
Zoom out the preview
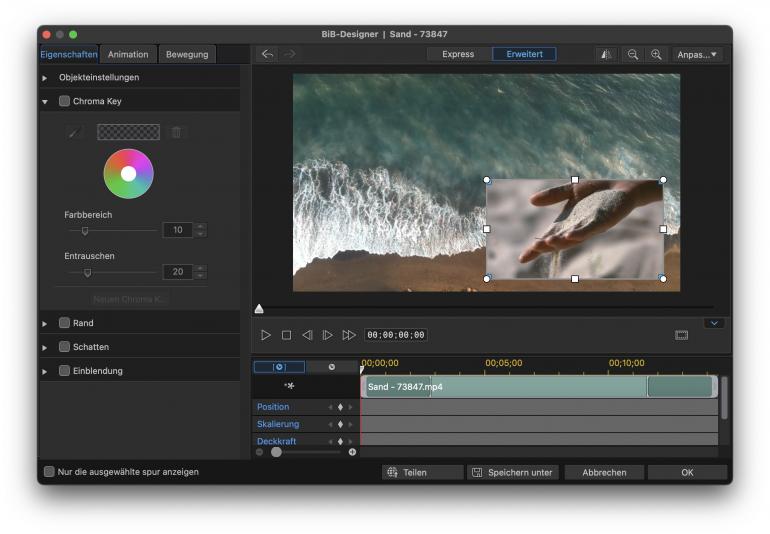(x=633, y=55)
